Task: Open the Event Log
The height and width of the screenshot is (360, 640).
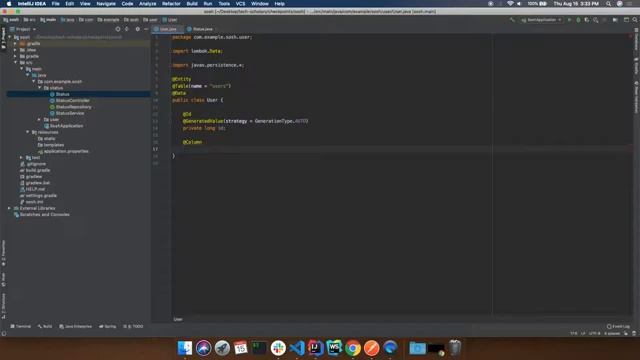Action: pyautogui.click(x=618, y=327)
